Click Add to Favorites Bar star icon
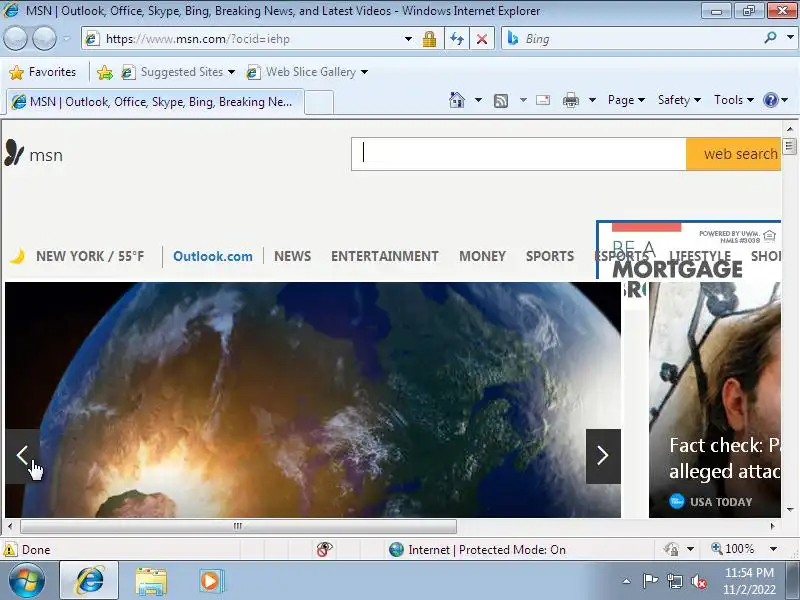Image resolution: width=800 pixels, height=600 pixels. tap(105, 72)
